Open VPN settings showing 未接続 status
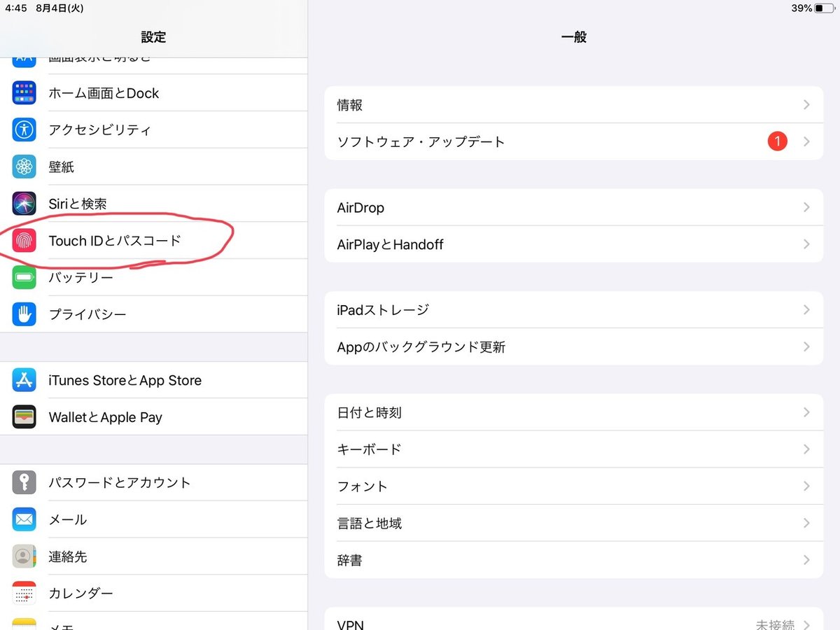This screenshot has width=840, height=630. [x=574, y=623]
